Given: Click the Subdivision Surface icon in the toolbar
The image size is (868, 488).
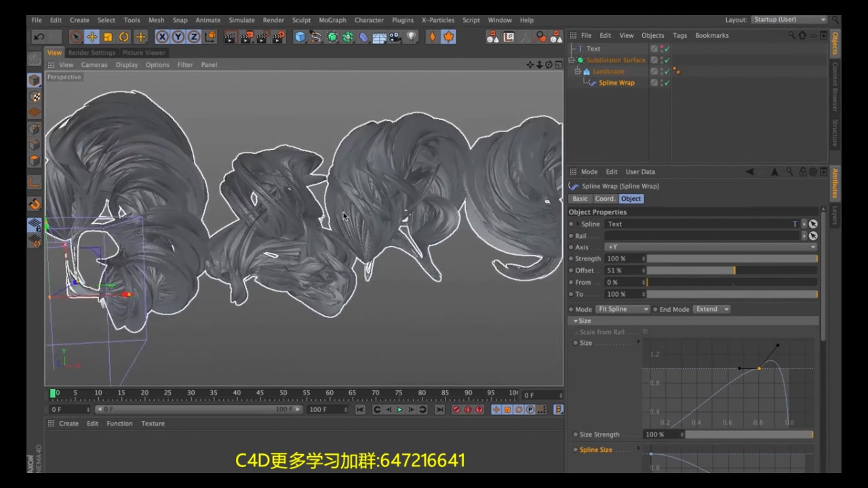Looking at the screenshot, I should point(330,37).
